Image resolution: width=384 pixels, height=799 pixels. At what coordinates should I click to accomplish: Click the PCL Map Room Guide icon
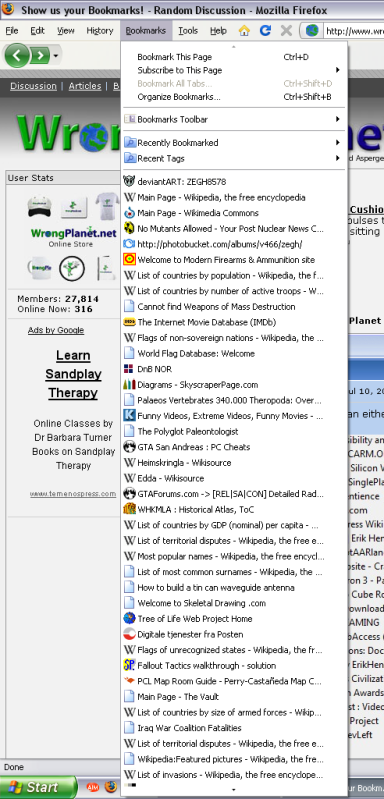pyautogui.click(x=129, y=681)
